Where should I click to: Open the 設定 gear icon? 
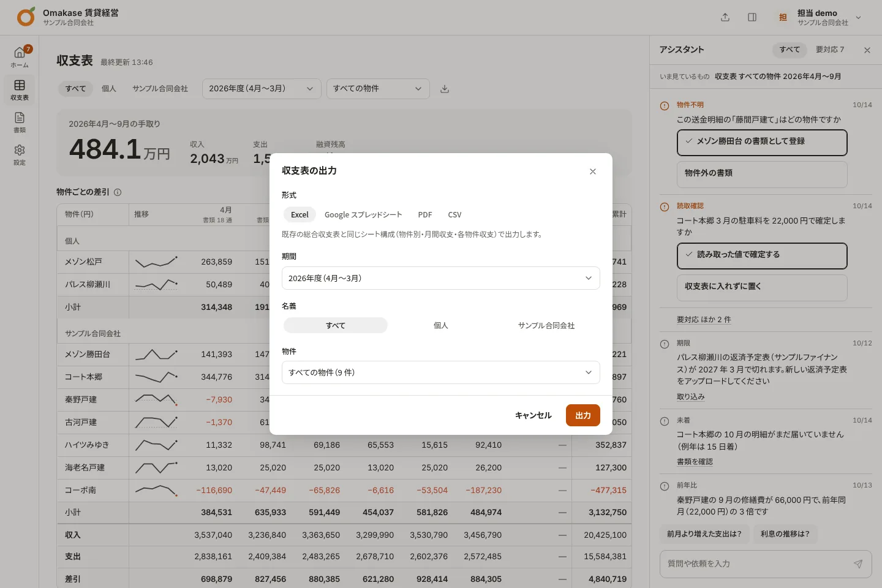[20, 154]
